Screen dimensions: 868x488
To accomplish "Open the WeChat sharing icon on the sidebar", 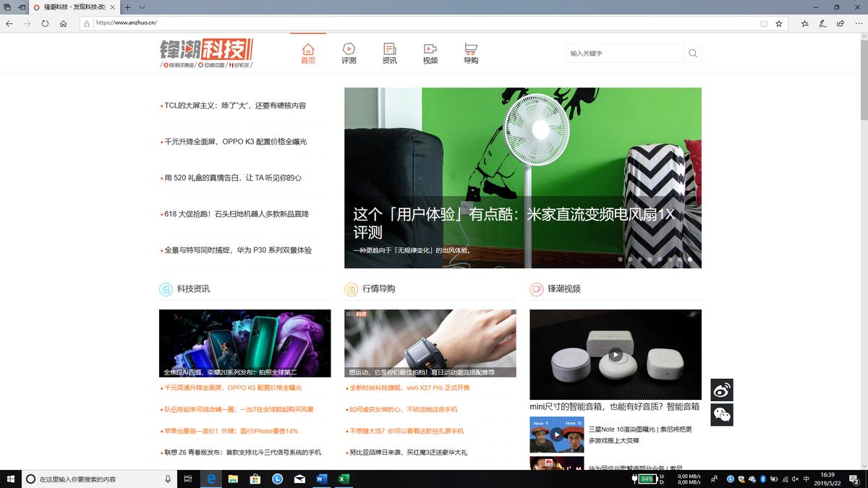I will point(721,415).
